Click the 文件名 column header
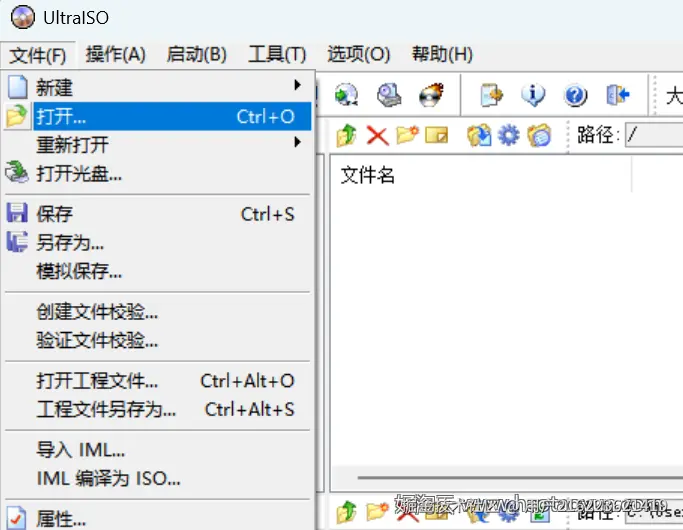Screen dimensions: 683x530 tap(481, 175)
